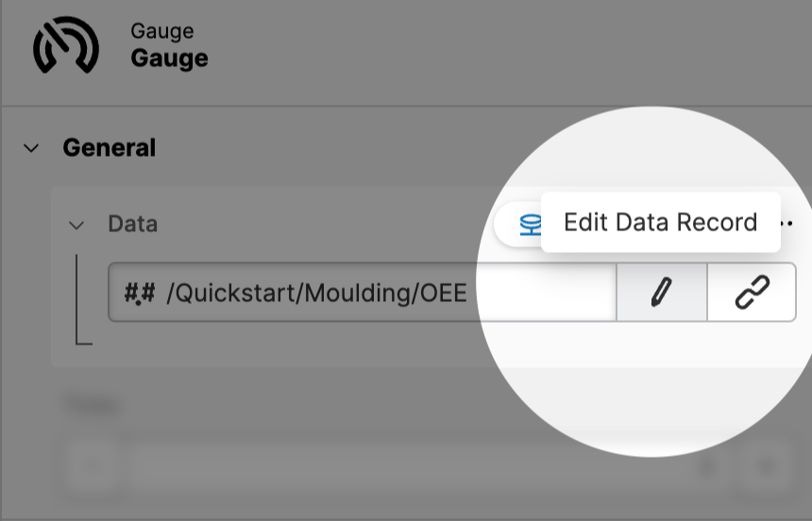Select the General section heading

(x=109, y=148)
